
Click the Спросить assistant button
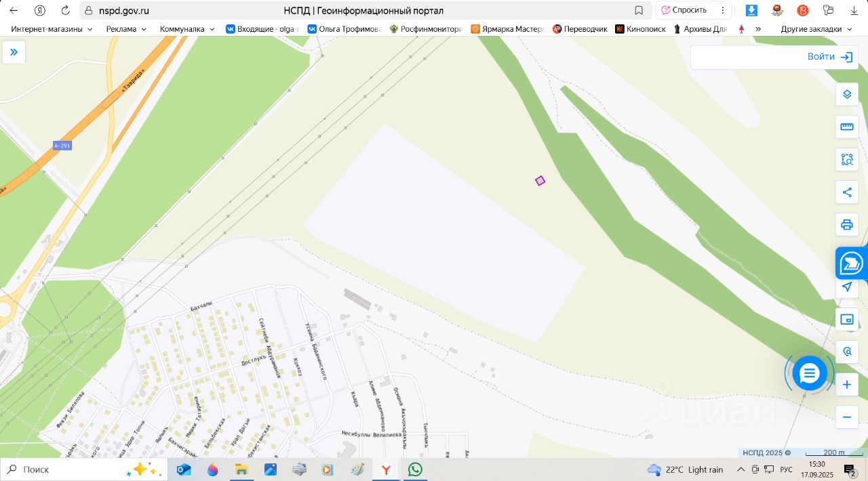coord(684,10)
